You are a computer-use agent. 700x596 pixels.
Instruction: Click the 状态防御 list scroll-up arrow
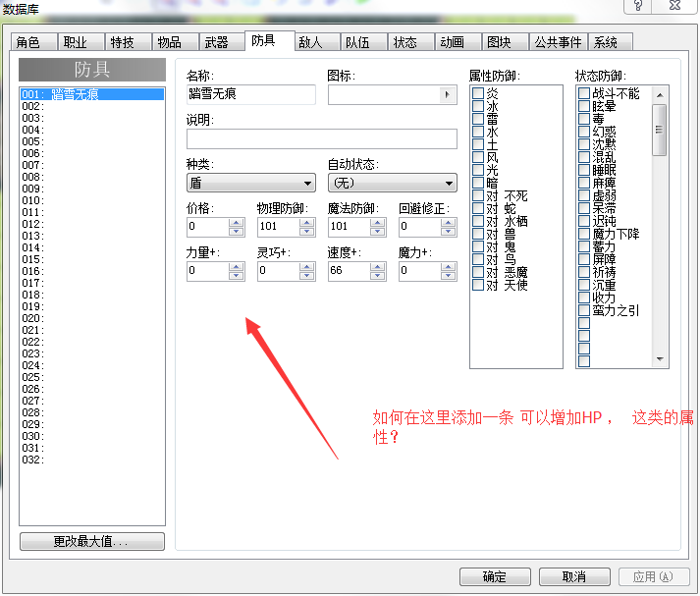tap(660, 95)
